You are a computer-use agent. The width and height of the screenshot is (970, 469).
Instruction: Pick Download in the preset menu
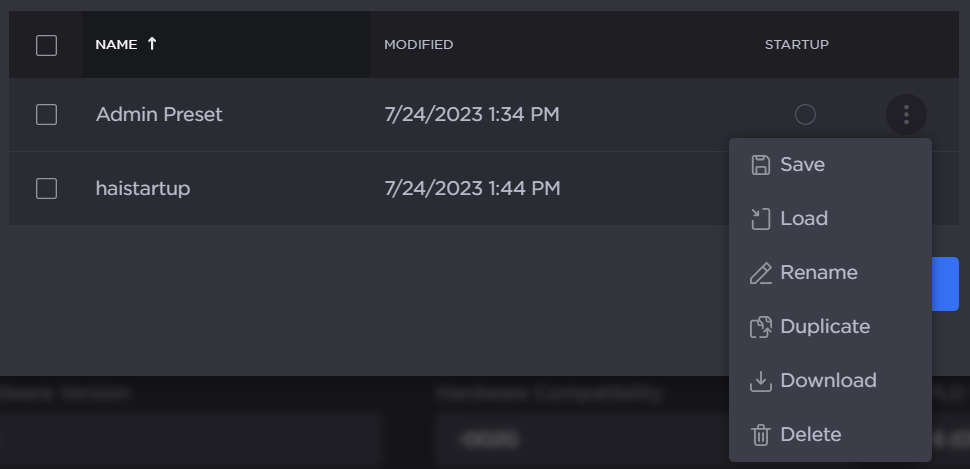(x=828, y=381)
